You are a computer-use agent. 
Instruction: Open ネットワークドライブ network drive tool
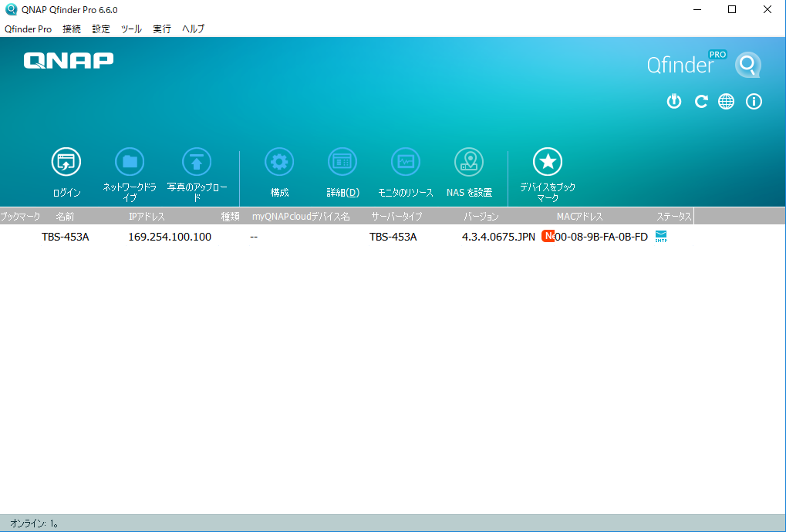tap(130, 162)
